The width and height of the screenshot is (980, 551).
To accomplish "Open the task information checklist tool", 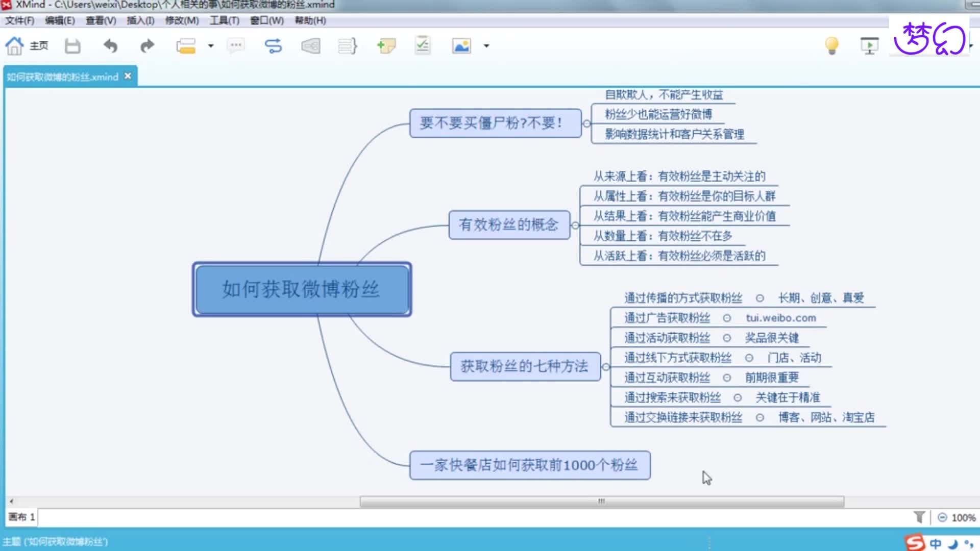I will [x=422, y=46].
